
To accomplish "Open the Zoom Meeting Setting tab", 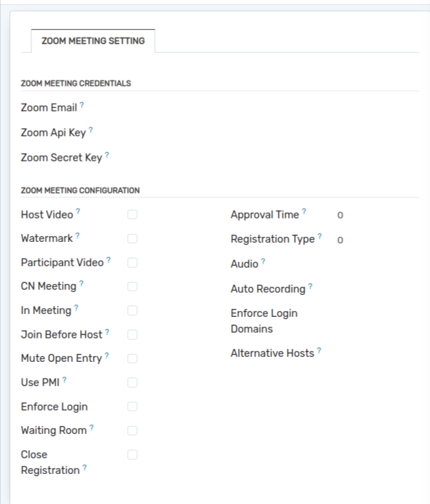I will (93, 41).
